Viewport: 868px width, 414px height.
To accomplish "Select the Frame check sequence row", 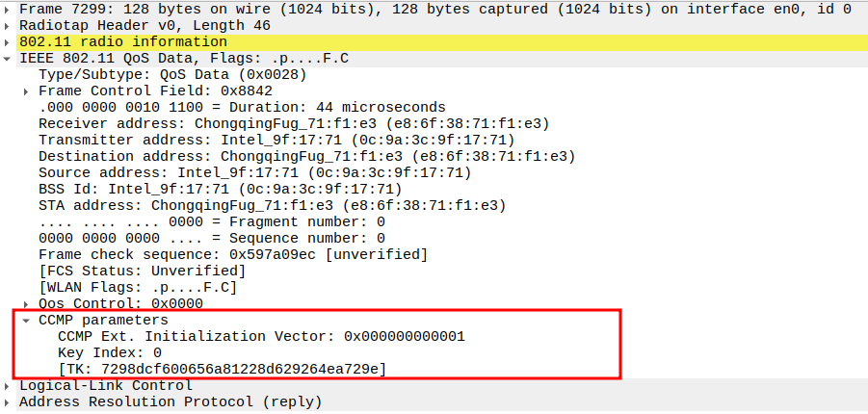I will click(x=232, y=255).
